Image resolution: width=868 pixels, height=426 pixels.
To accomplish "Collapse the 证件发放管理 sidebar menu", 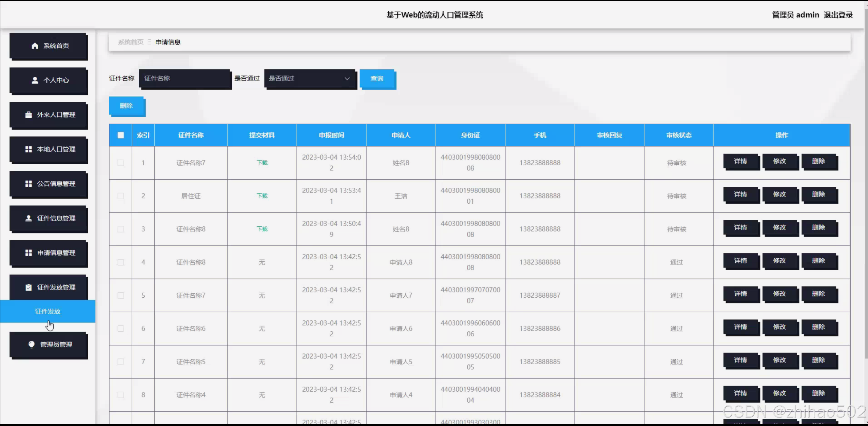I will point(49,287).
